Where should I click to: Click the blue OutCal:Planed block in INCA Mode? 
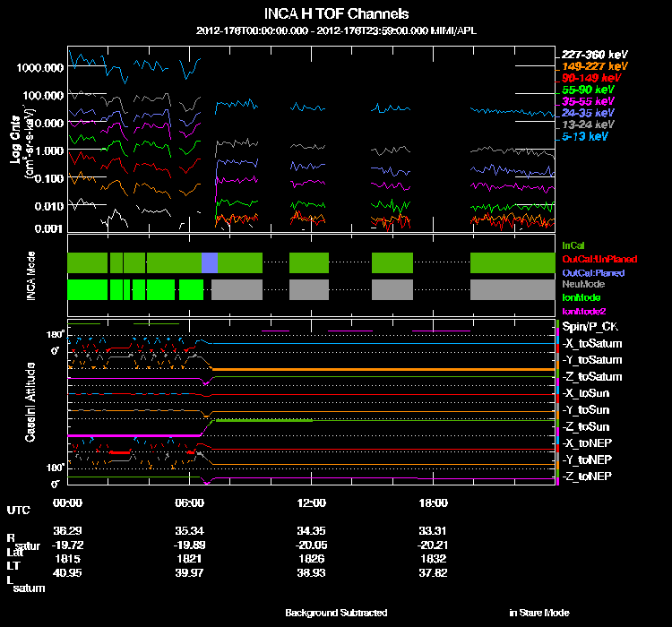pyautogui.click(x=210, y=262)
